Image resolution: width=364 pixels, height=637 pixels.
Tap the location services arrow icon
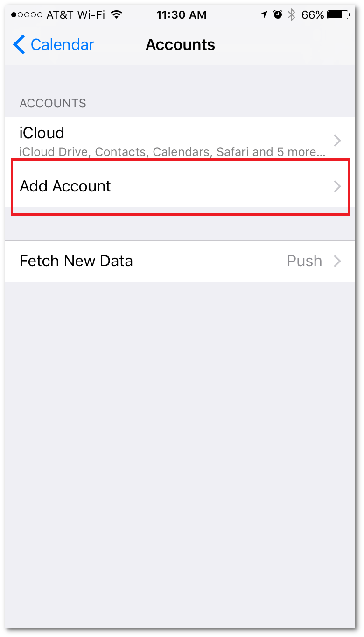[264, 15]
